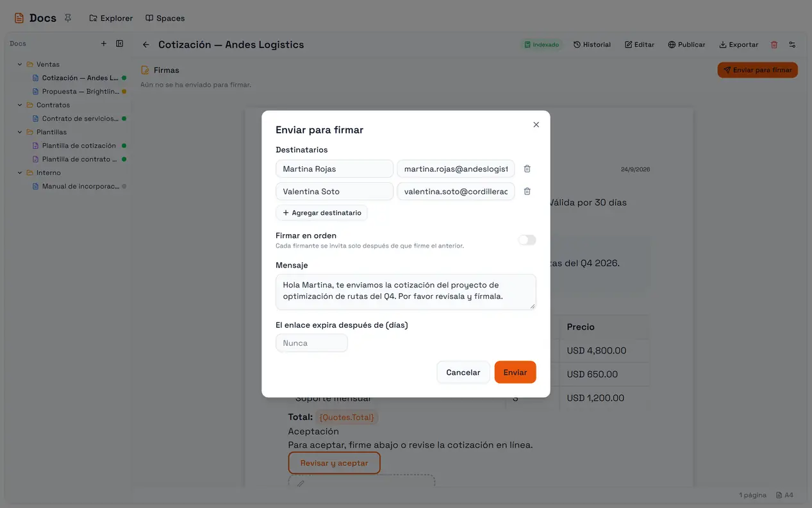812x508 pixels.
Task: Collapse the Contratos folder
Action: pos(20,105)
